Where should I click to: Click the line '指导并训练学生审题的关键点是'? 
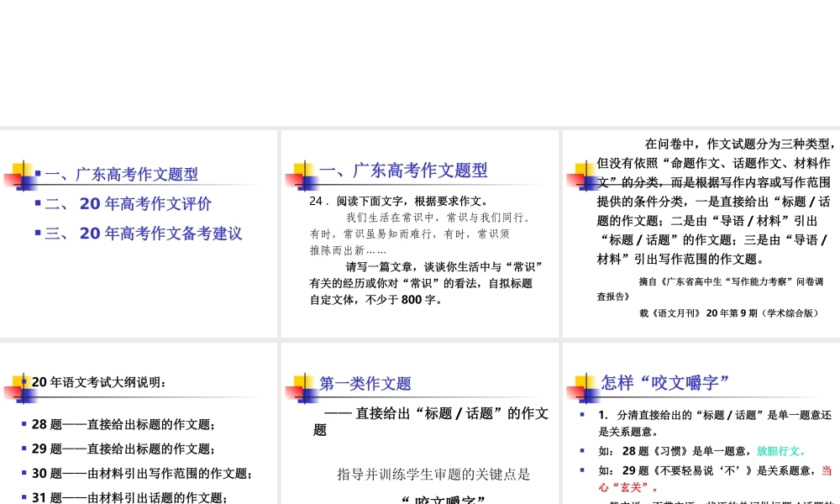[433, 474]
